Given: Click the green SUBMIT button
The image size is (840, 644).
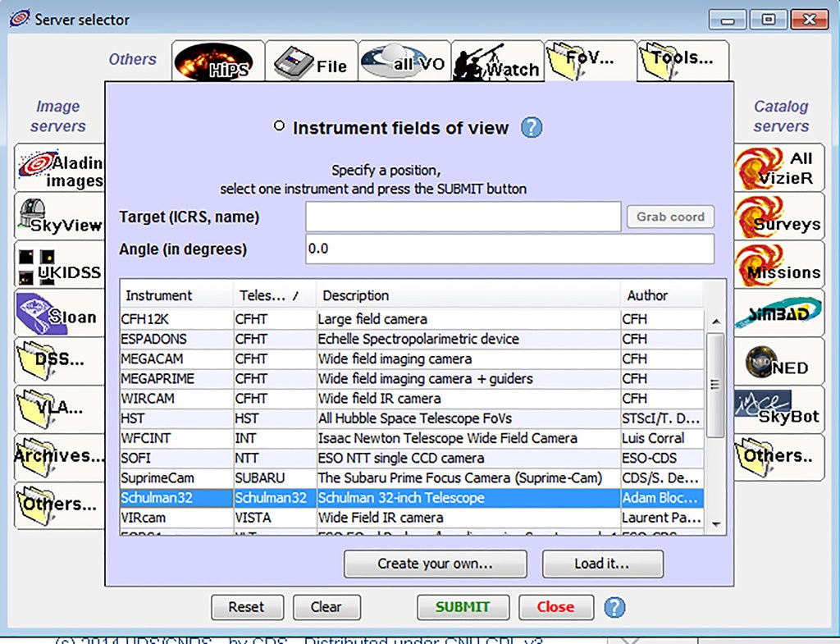Looking at the screenshot, I should tap(463, 607).
